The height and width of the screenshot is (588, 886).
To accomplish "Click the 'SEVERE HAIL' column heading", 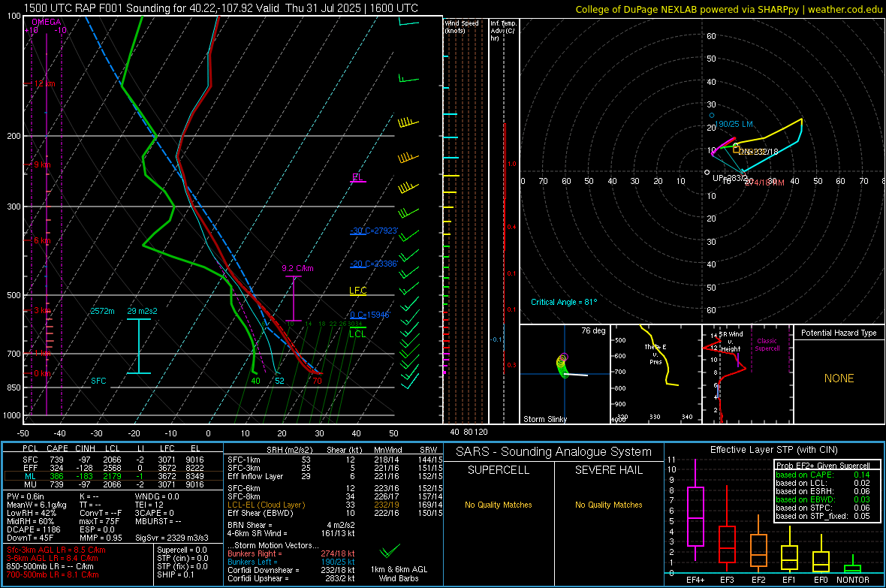I will [608, 470].
